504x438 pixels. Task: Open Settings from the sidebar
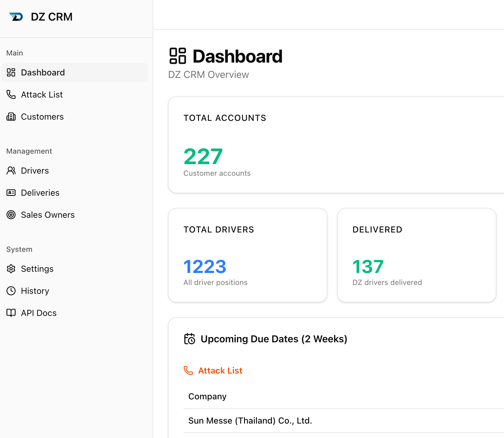[x=74, y=269]
